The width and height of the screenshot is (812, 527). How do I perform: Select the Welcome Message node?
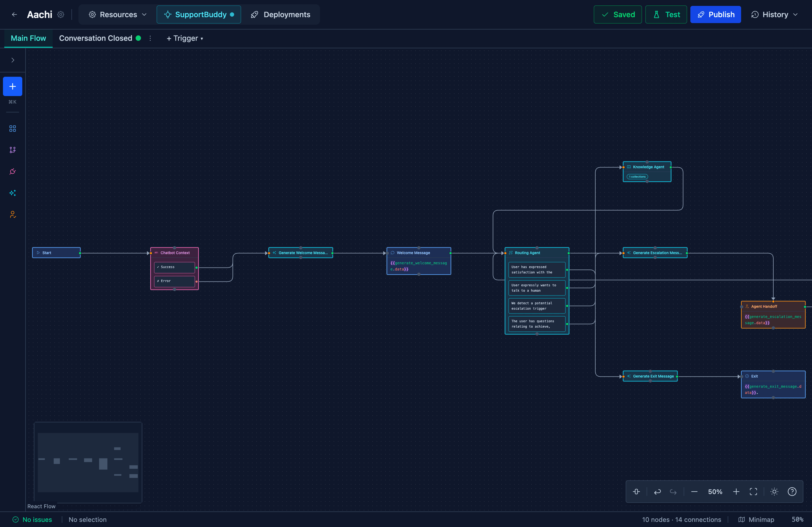pyautogui.click(x=419, y=261)
